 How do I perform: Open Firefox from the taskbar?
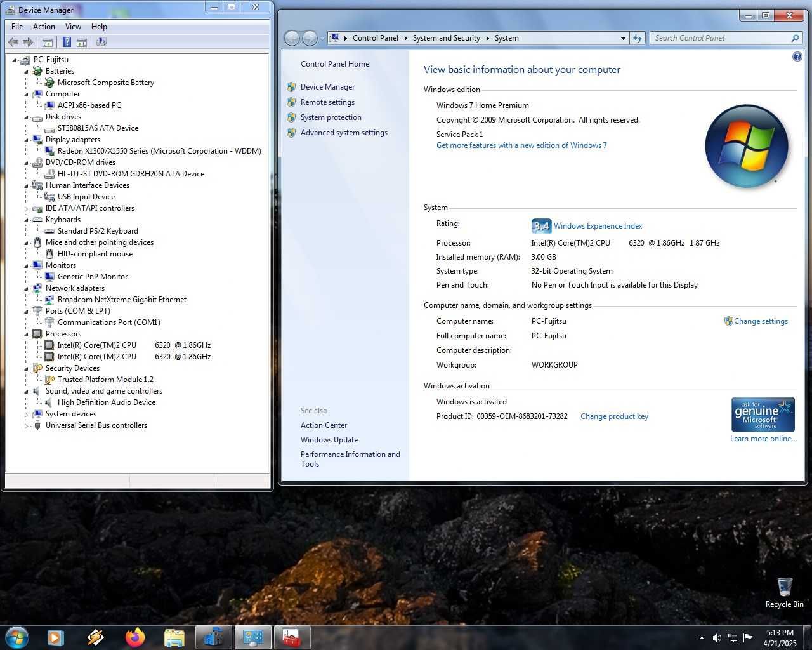(x=135, y=637)
